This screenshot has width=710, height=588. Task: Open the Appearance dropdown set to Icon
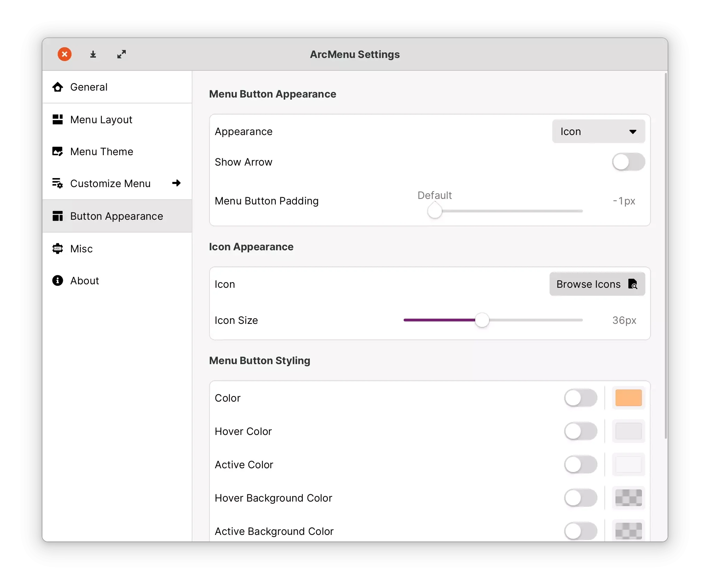[x=598, y=132]
